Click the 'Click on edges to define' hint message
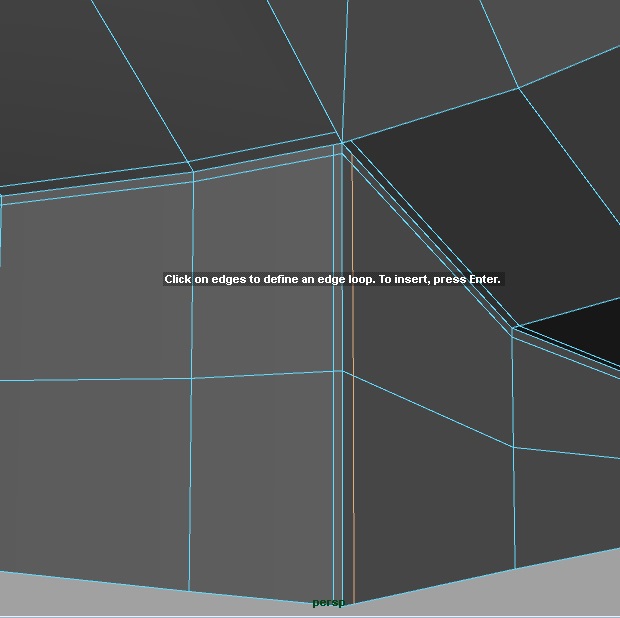This screenshot has width=620, height=618. (x=333, y=279)
